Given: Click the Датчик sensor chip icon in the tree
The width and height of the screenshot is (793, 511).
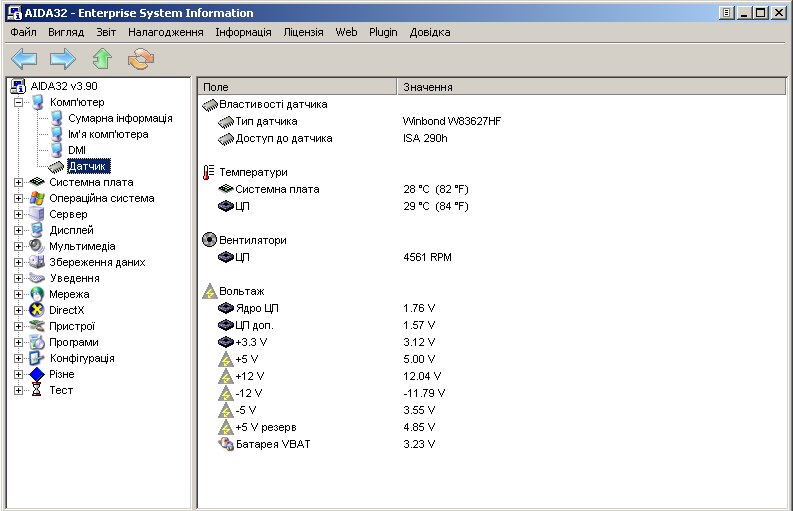Looking at the screenshot, I should tap(57, 166).
